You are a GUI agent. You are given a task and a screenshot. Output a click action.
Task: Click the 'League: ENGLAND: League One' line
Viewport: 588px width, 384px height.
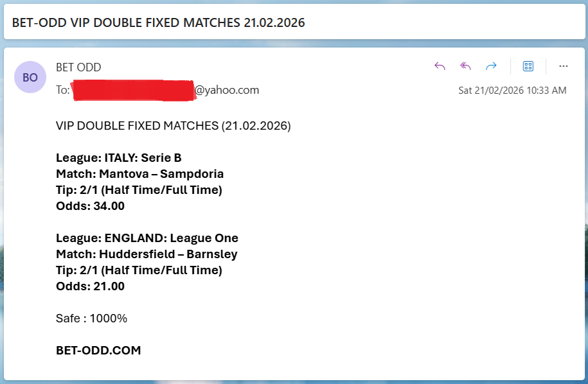pos(147,238)
